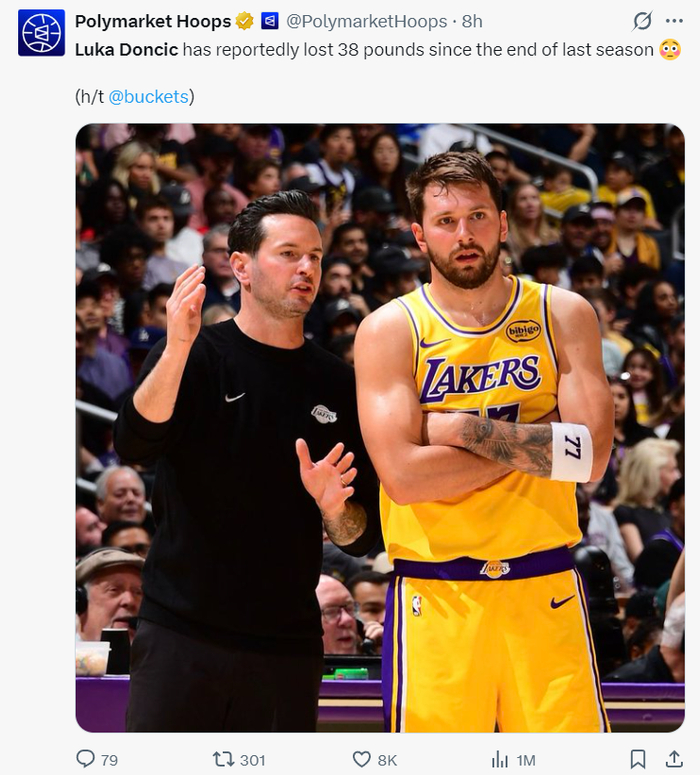Click the view analytics bar chart icon
This screenshot has width=700, height=775.
coord(499,759)
